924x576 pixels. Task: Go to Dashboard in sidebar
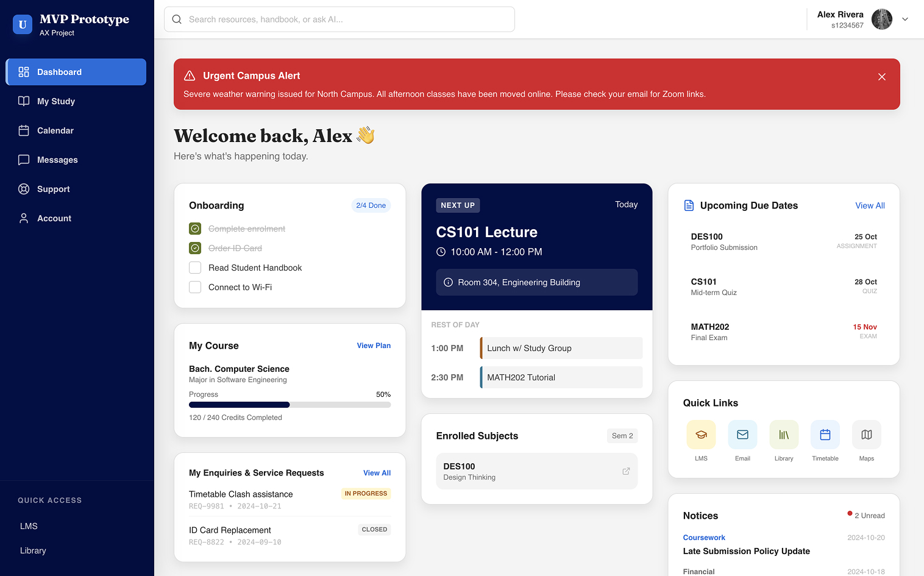[x=76, y=72]
